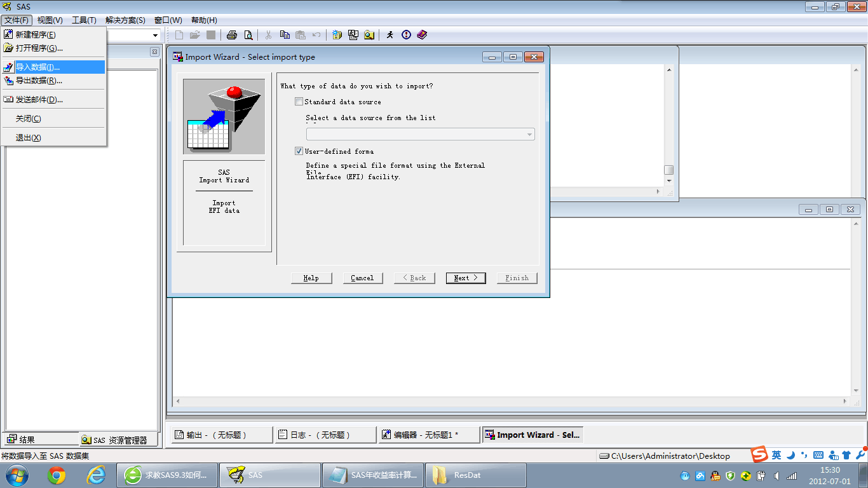Choose 发送邮件(D)... menu item
Screen dimensions: 868x488
tap(54, 100)
